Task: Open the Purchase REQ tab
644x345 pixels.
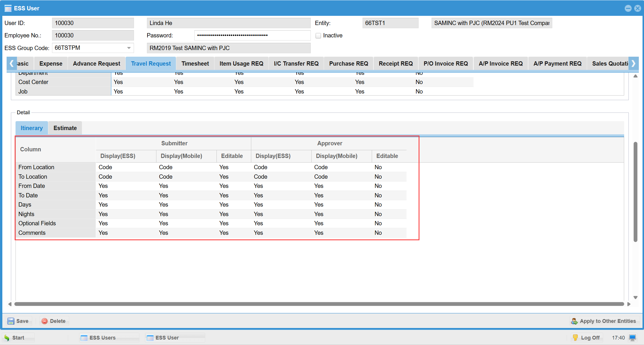Action: coord(348,64)
